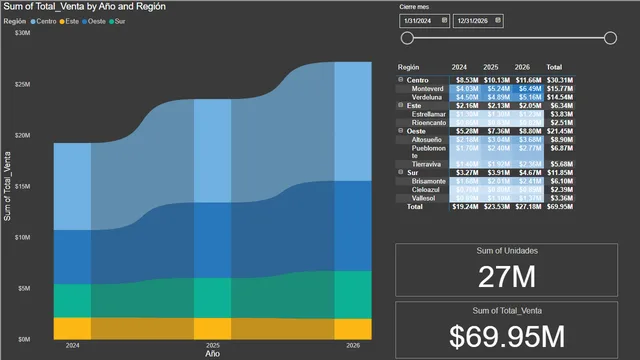Collapse the Sur region row
640x360 pixels.
point(400,172)
